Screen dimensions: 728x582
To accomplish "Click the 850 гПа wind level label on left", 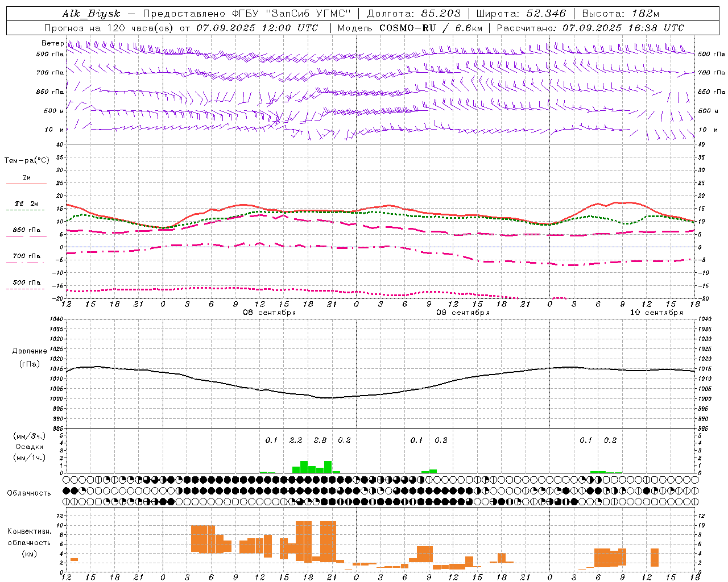I will point(50,92).
